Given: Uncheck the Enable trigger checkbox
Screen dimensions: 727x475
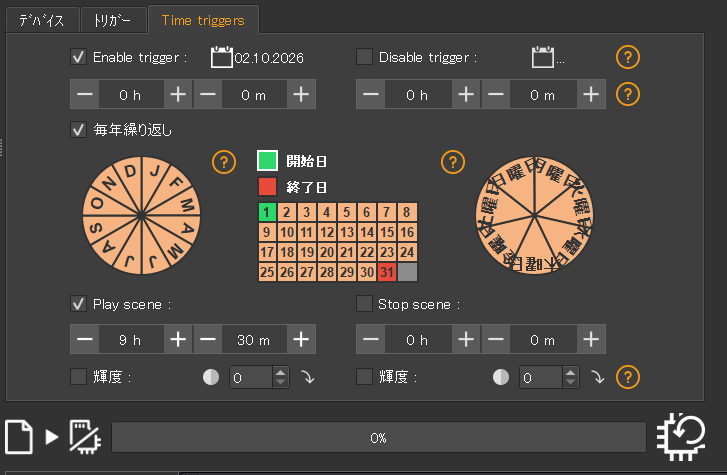Looking at the screenshot, I should [79, 58].
